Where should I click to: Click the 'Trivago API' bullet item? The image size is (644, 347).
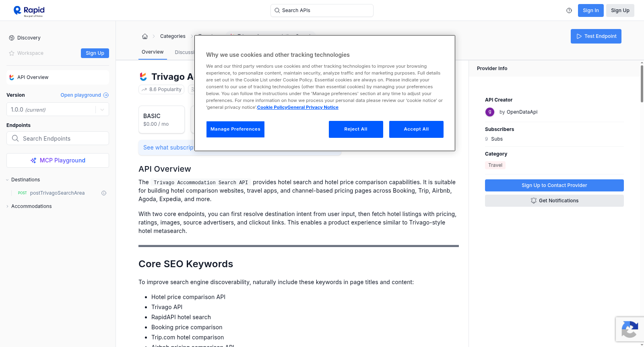point(167,307)
